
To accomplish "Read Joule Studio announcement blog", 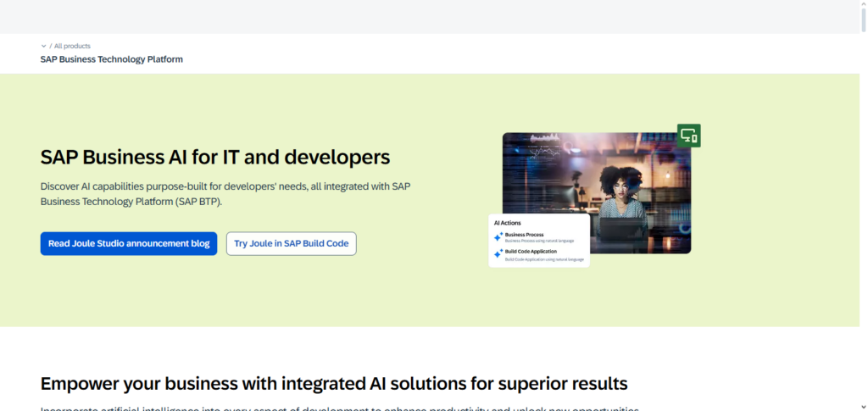I will coord(129,243).
